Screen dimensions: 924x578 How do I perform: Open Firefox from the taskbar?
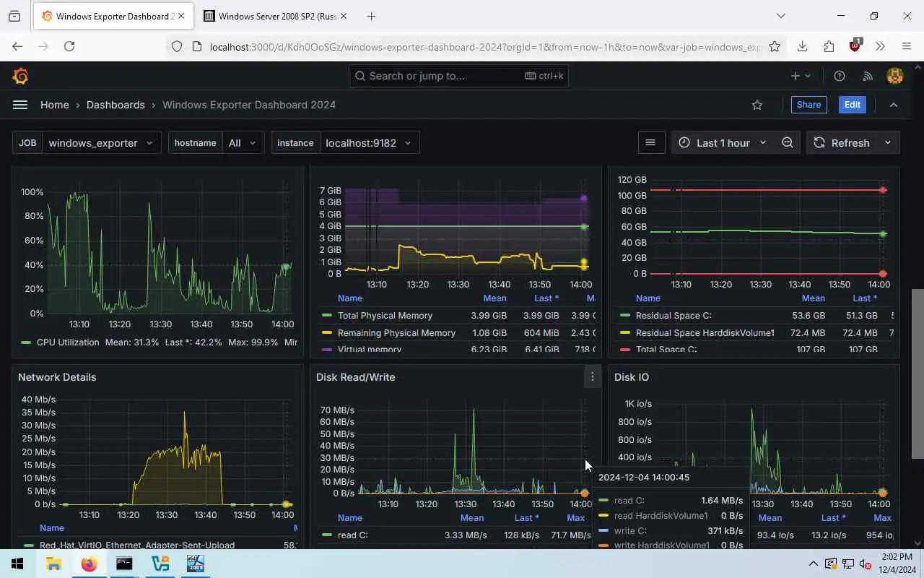click(x=89, y=564)
